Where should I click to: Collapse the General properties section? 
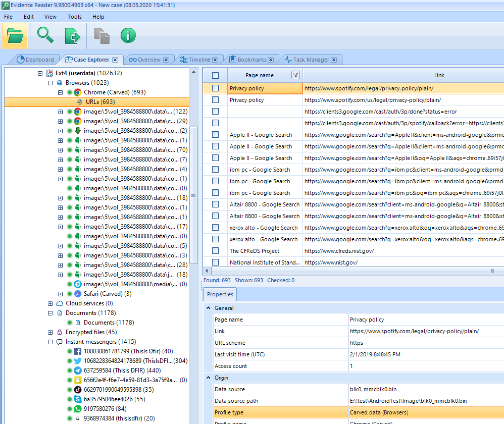208,308
